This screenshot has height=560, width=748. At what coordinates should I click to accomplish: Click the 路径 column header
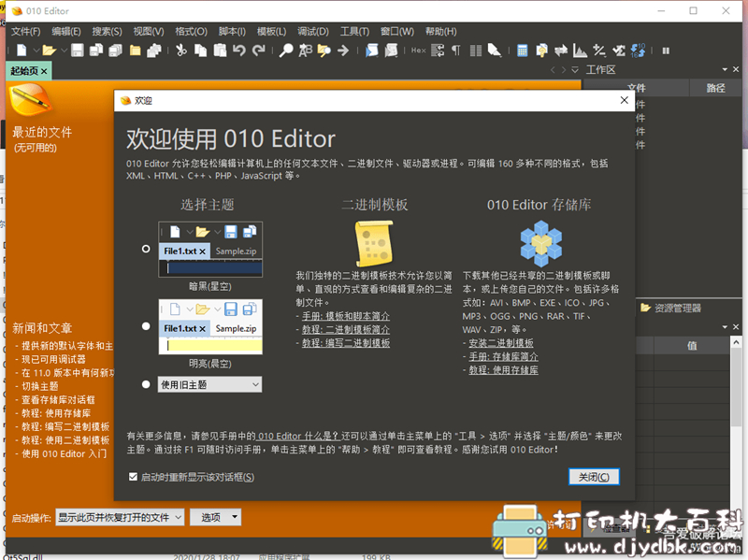point(715,88)
